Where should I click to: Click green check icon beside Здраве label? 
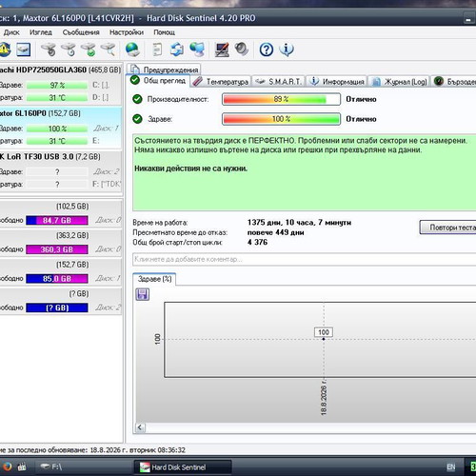pyautogui.click(x=137, y=119)
